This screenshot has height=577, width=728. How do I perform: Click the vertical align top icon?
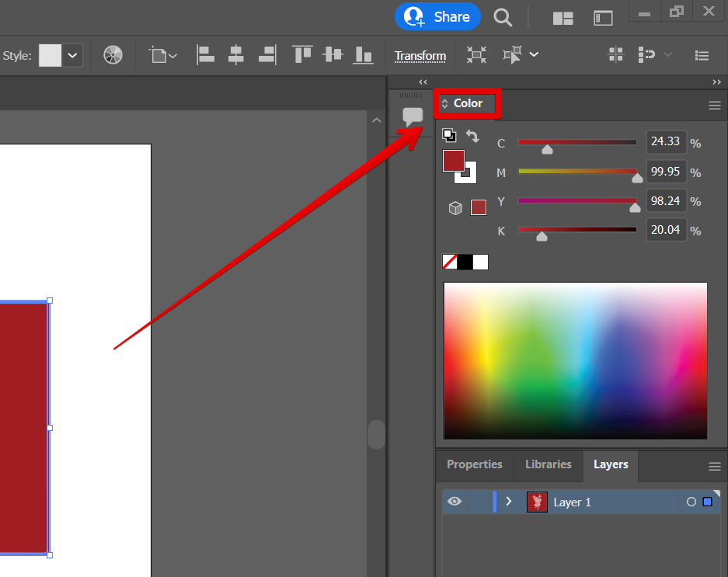click(x=301, y=55)
